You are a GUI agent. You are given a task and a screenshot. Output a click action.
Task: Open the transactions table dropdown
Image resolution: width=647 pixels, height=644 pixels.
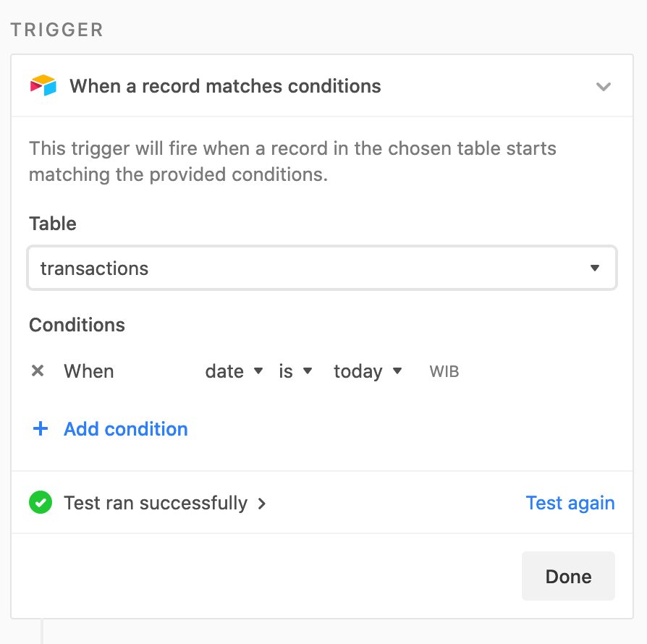click(x=322, y=268)
